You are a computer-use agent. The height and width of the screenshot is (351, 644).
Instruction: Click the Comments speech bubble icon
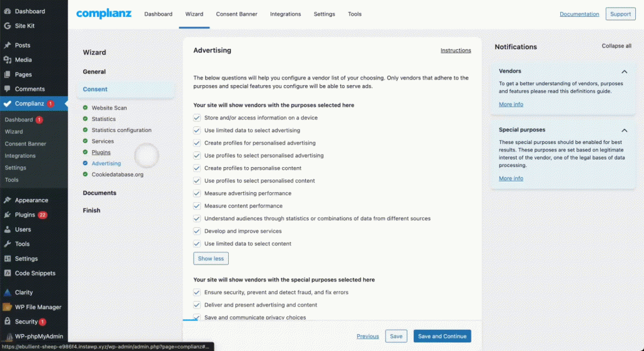tap(8, 89)
